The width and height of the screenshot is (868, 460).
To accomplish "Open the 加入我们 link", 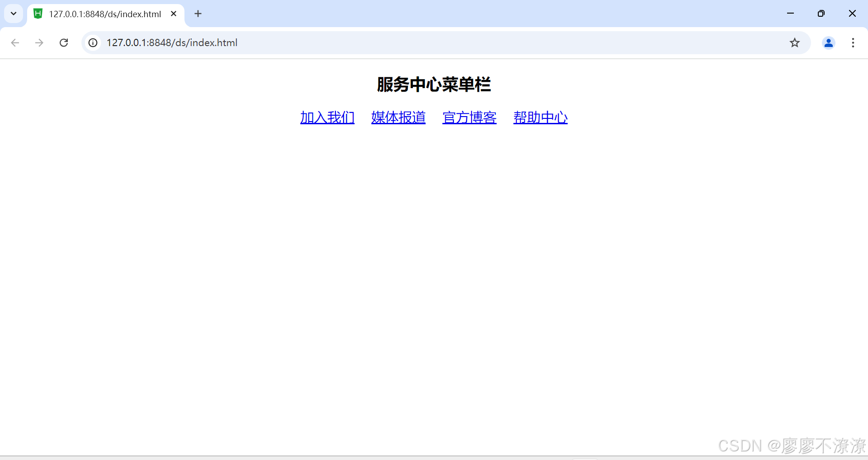I will coord(327,117).
